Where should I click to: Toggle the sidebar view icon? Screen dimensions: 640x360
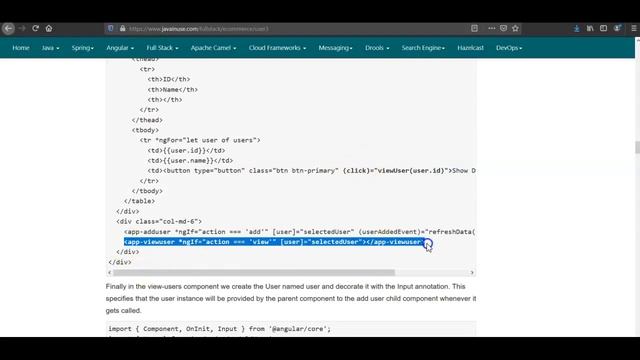[x=603, y=28]
